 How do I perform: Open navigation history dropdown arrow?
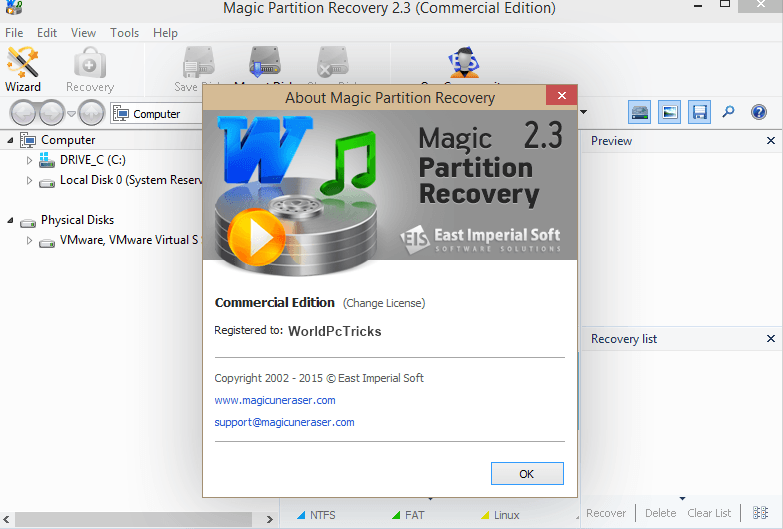coord(71,114)
